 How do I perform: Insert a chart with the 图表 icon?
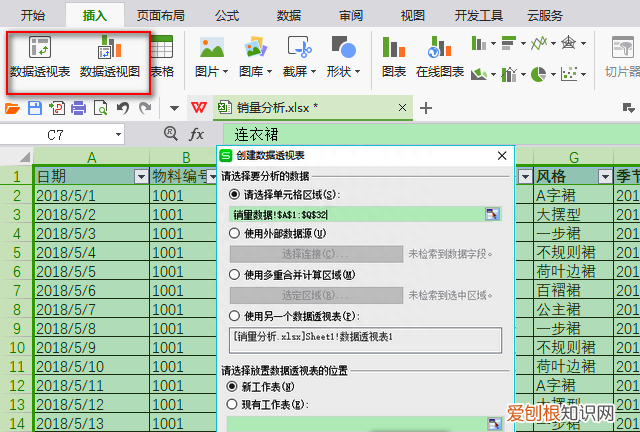click(x=393, y=47)
